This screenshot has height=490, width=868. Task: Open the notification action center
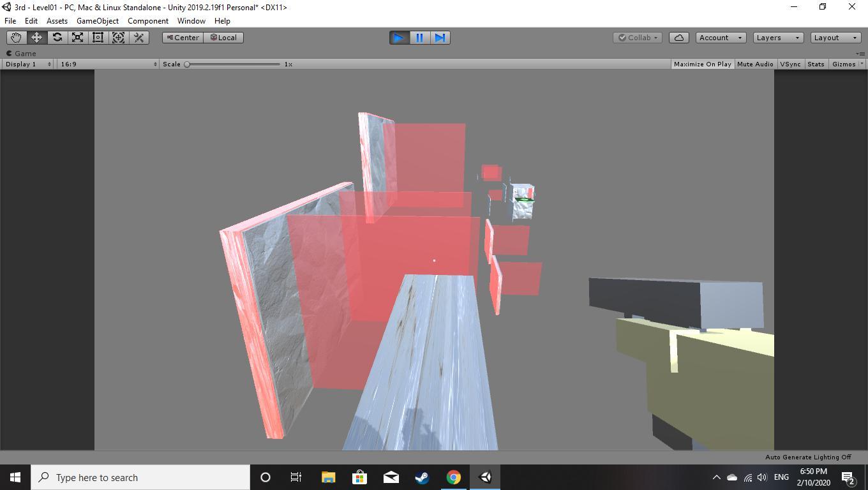848,477
